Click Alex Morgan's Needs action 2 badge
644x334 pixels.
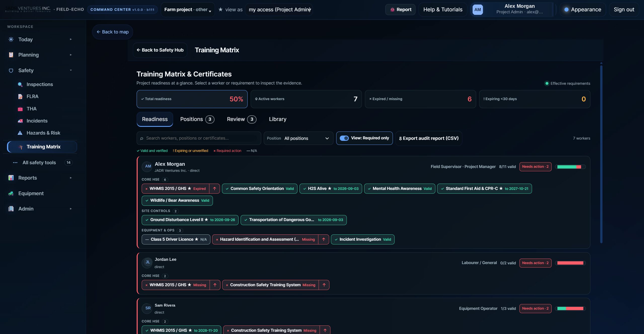click(535, 167)
